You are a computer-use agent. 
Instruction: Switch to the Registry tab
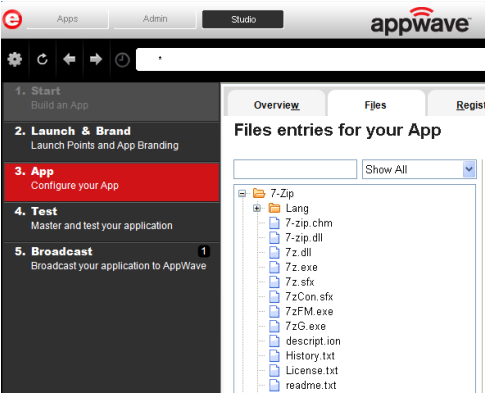coord(470,105)
